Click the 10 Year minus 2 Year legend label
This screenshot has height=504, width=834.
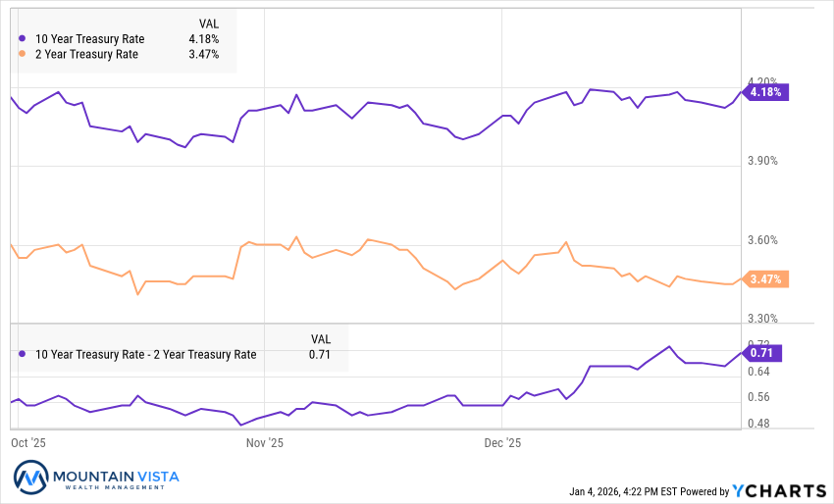point(146,355)
